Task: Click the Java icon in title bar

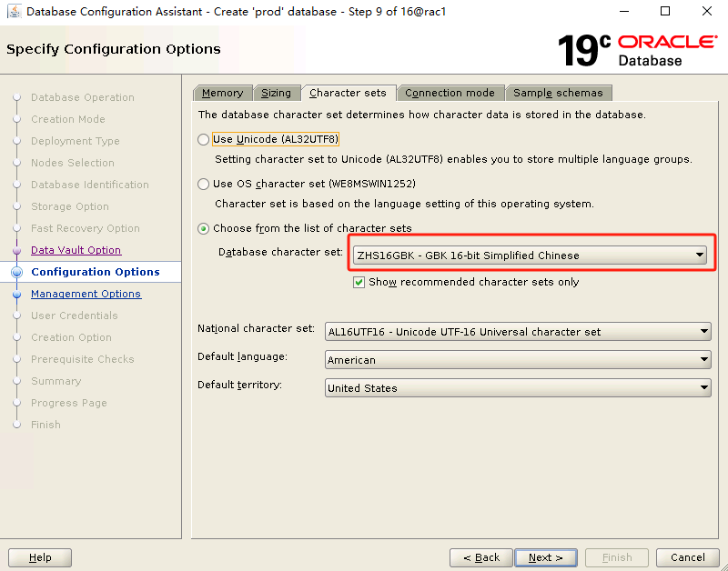Action: pos(14,12)
